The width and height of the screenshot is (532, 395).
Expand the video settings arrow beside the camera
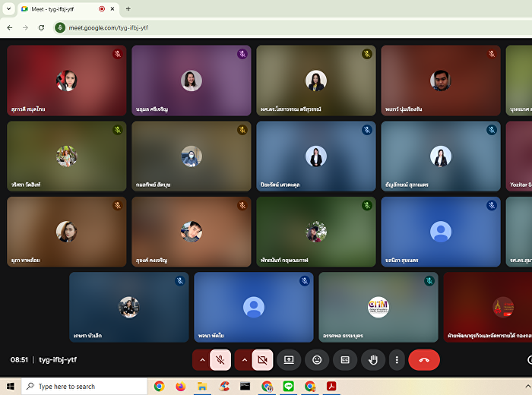(x=244, y=360)
